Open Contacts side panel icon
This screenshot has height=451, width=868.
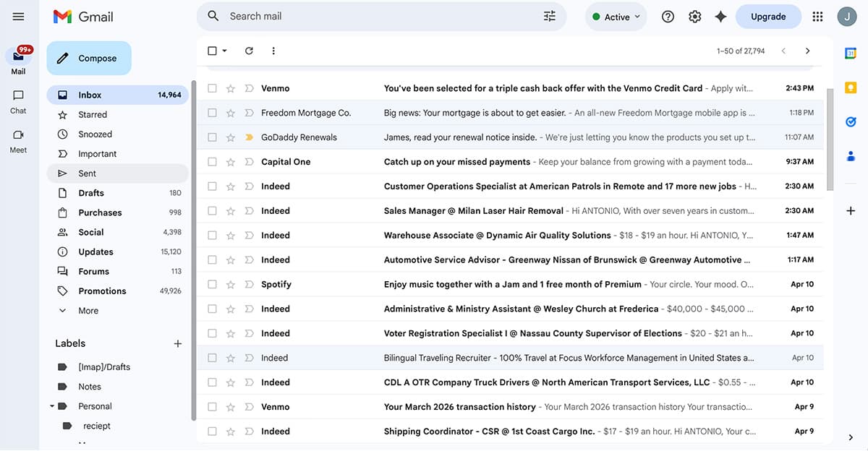[x=851, y=156]
